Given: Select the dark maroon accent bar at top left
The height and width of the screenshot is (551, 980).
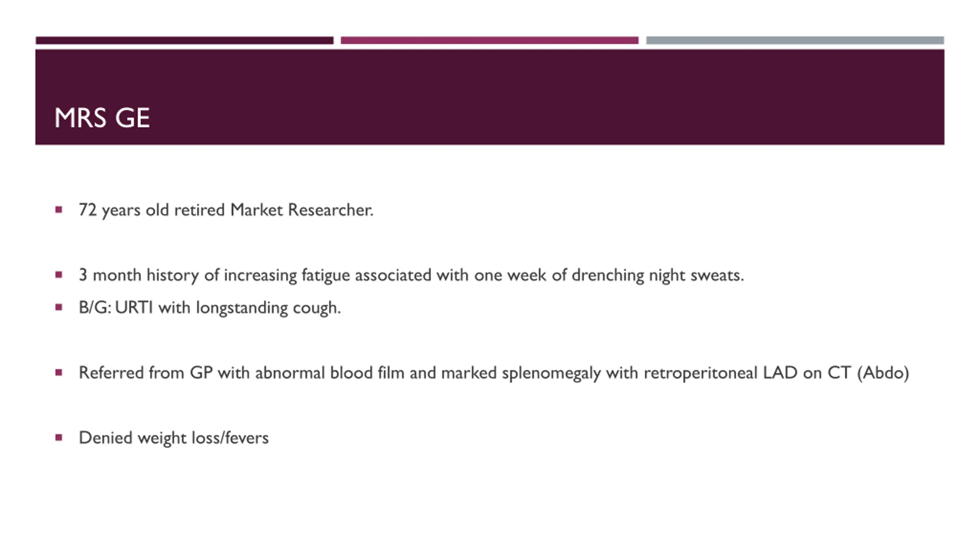Looking at the screenshot, I should coord(185,41).
